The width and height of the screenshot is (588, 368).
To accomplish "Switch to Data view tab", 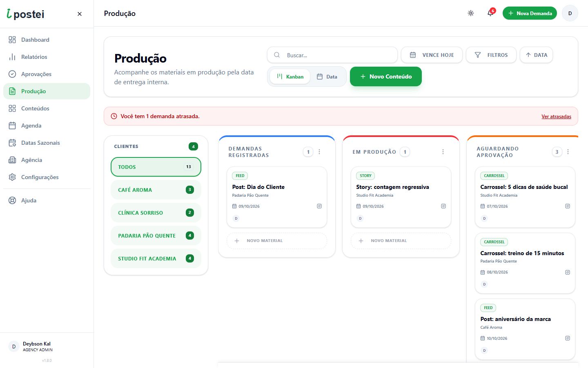I will 327,76.
